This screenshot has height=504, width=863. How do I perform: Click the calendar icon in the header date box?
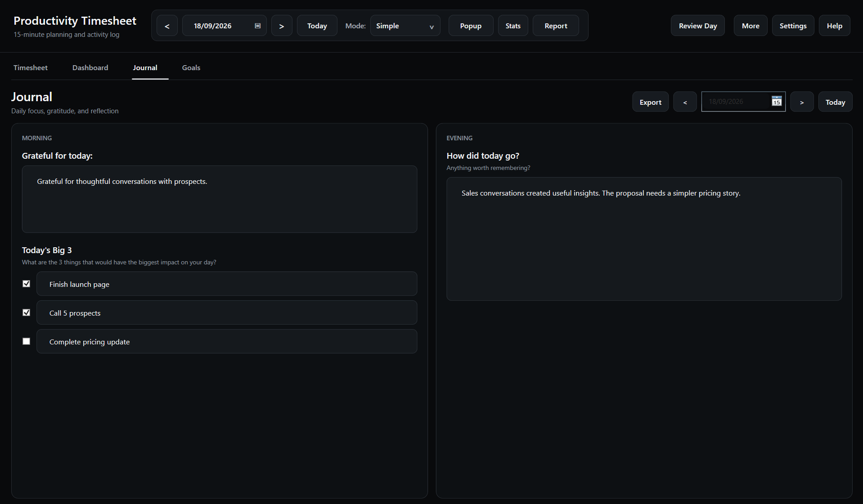pyautogui.click(x=258, y=26)
